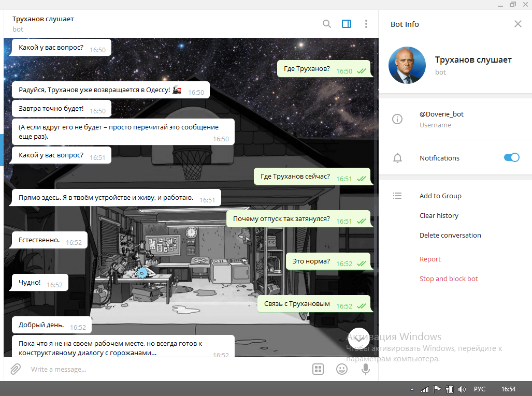The image size is (532, 396).
Task: Switch the РУС keyboard language indicator
Action: pos(480,389)
